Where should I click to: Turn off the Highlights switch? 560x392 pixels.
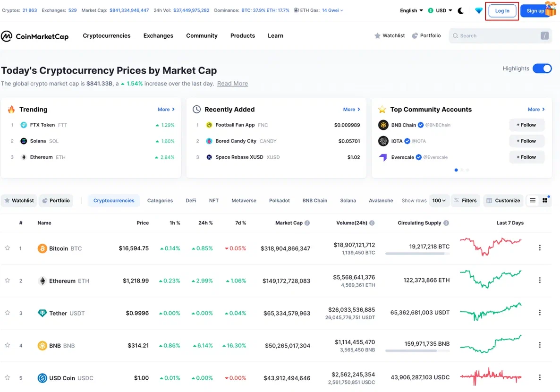[542, 68]
